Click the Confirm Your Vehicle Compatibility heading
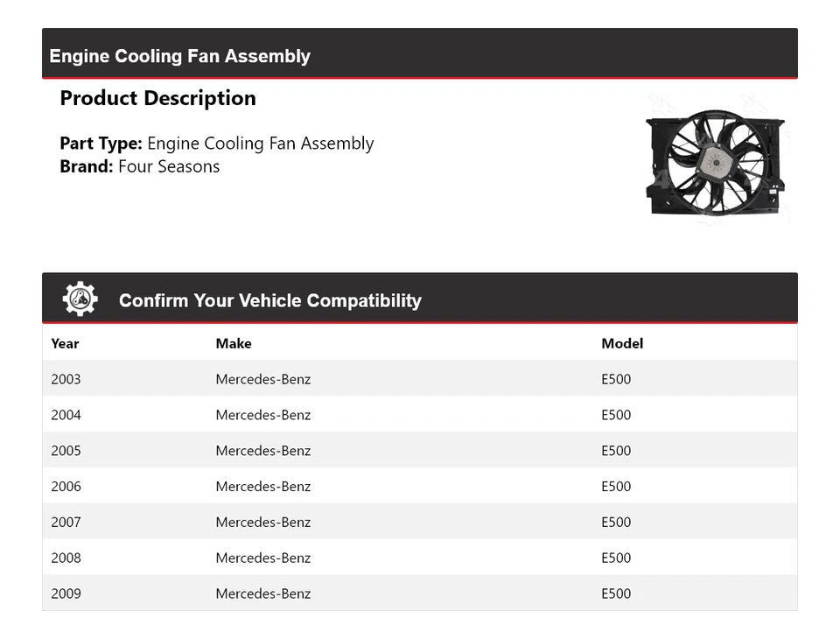The height and width of the screenshot is (639, 840). click(269, 300)
